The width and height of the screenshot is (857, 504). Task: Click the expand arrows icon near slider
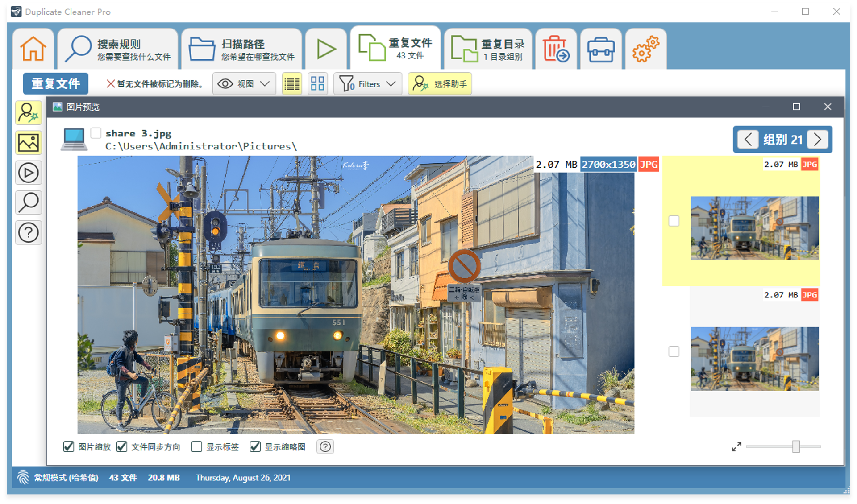736,446
